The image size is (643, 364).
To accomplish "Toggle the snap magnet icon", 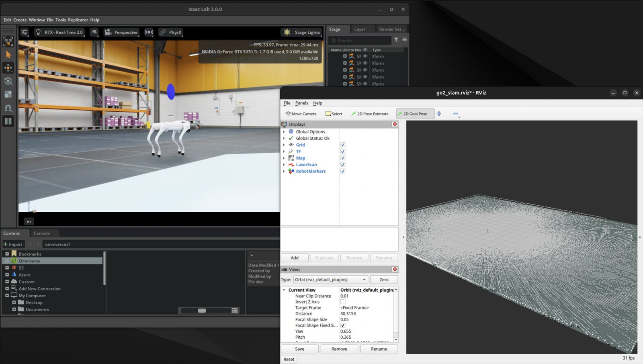I will pyautogui.click(x=8, y=108).
